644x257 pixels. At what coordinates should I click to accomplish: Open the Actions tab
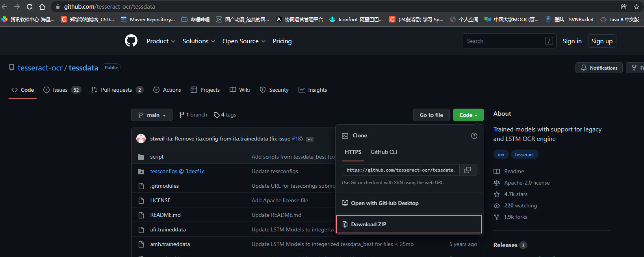pyautogui.click(x=167, y=90)
